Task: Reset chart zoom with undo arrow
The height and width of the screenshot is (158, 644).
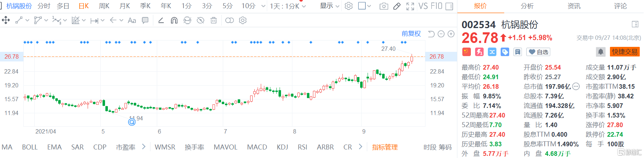Action: coord(431,34)
